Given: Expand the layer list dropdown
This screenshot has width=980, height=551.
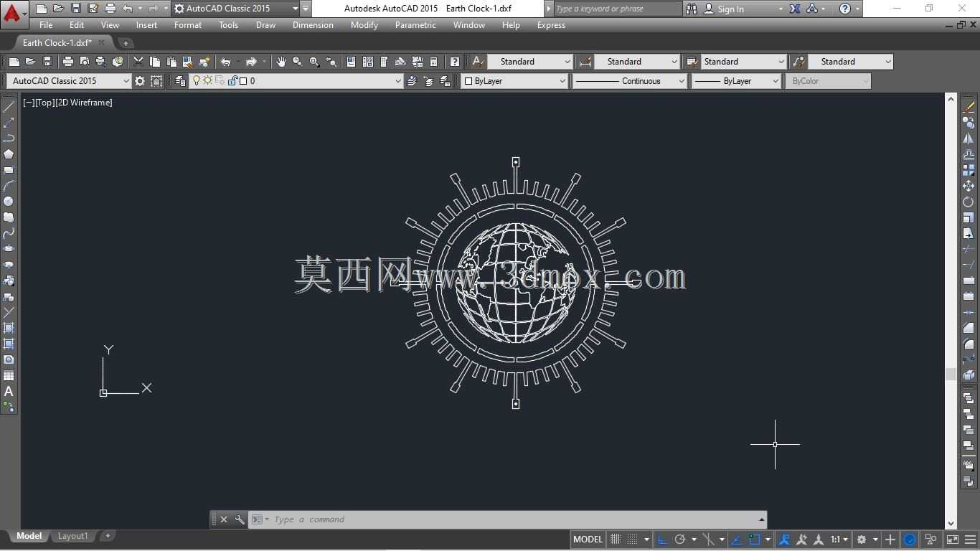Looking at the screenshot, I should point(398,81).
